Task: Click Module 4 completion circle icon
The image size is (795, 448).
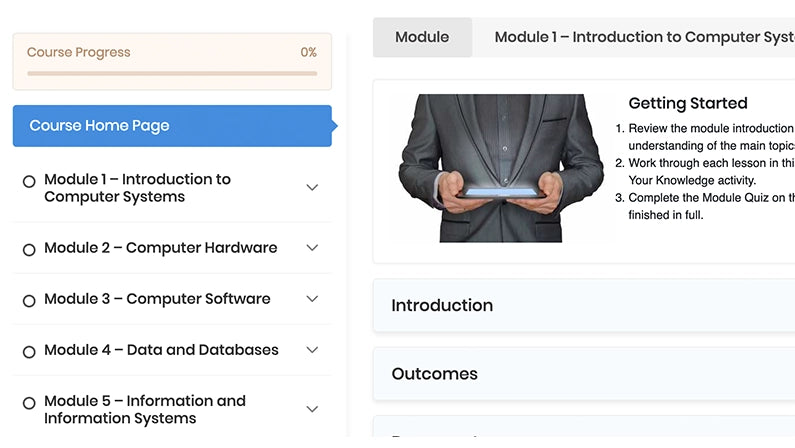Action: pyautogui.click(x=29, y=352)
